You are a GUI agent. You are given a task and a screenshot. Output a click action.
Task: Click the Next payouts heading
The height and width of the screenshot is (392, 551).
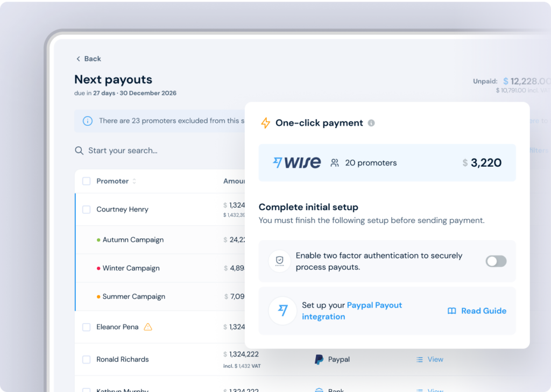coord(113,80)
